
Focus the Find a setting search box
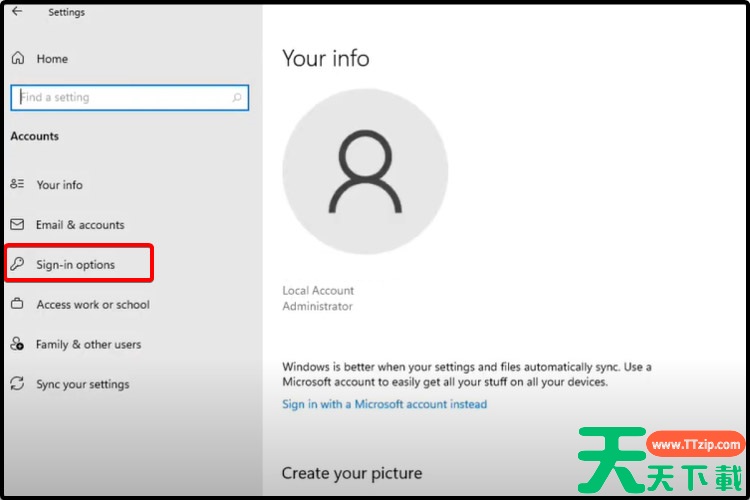click(x=130, y=98)
